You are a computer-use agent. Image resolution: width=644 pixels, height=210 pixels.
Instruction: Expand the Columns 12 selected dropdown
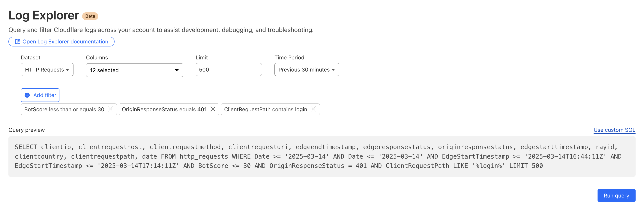coord(134,70)
